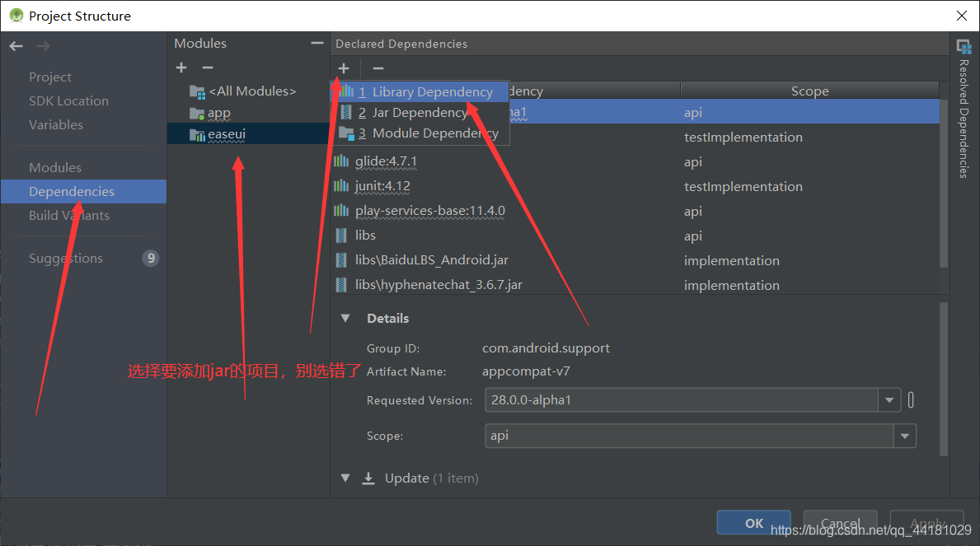Image resolution: width=980 pixels, height=546 pixels.
Task: Click the download icon beside Update
Action: coord(368,478)
